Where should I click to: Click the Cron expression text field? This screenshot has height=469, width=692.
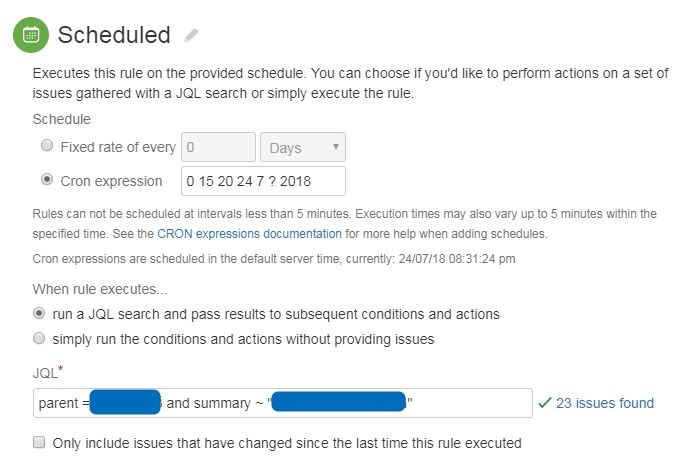(x=263, y=181)
